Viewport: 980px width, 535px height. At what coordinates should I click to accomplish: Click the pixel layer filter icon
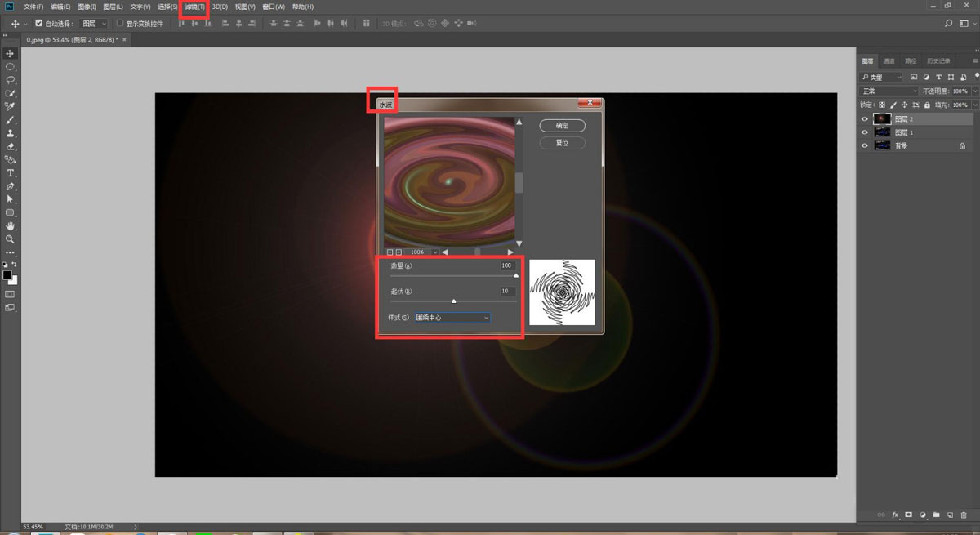[x=914, y=77]
